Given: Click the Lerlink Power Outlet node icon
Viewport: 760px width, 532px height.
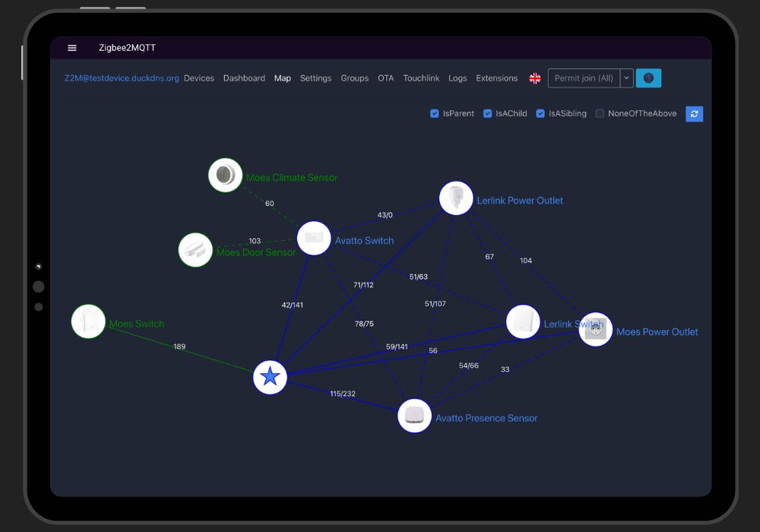Looking at the screenshot, I should (456, 198).
